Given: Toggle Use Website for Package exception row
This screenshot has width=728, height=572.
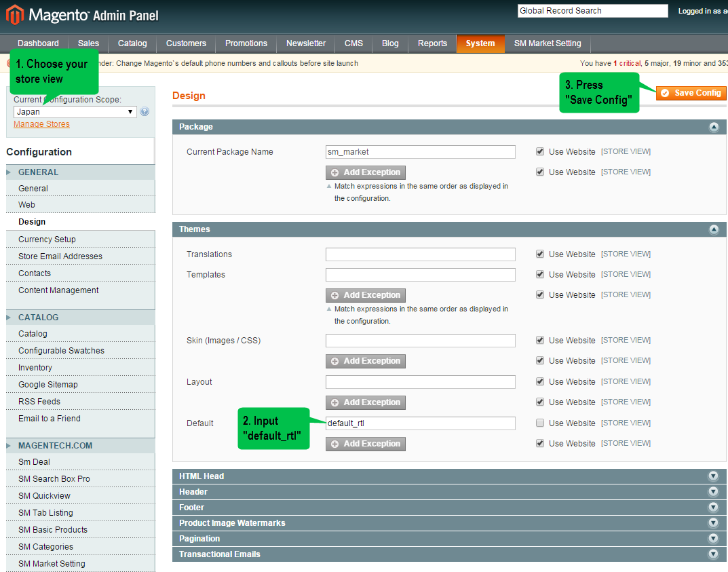Looking at the screenshot, I should coord(540,172).
